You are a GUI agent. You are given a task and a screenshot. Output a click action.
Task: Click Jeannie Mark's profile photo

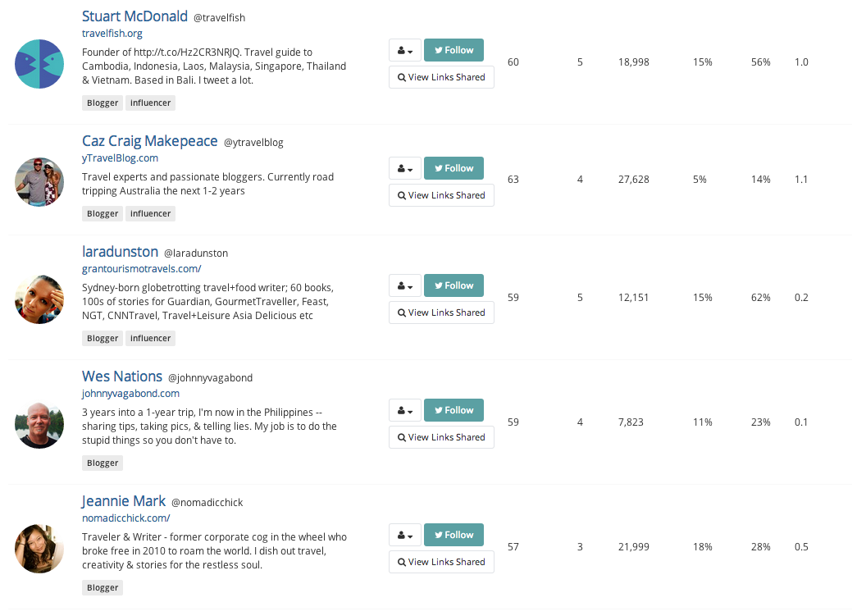point(39,549)
